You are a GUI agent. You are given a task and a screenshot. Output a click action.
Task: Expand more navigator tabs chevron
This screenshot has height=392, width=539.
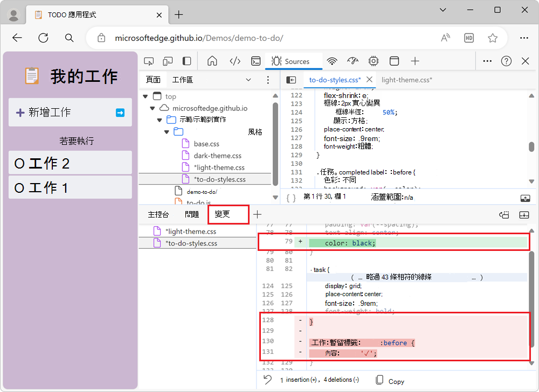(x=248, y=80)
